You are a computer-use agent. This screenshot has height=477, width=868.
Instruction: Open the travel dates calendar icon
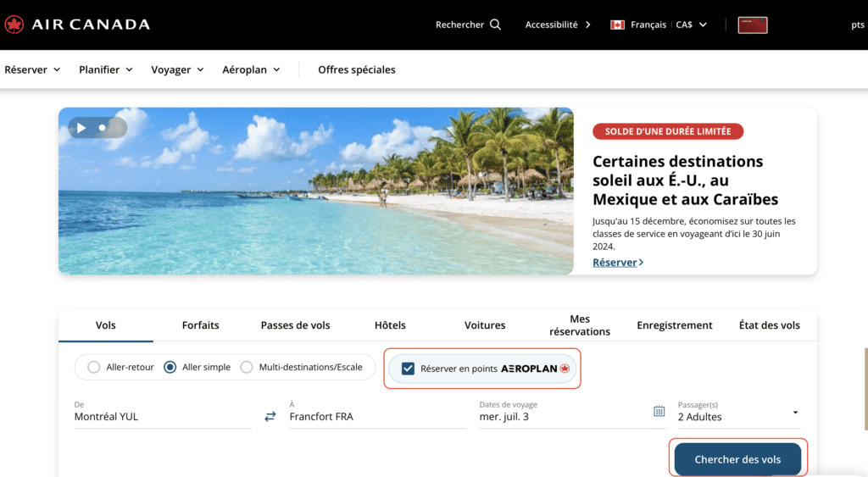659,412
